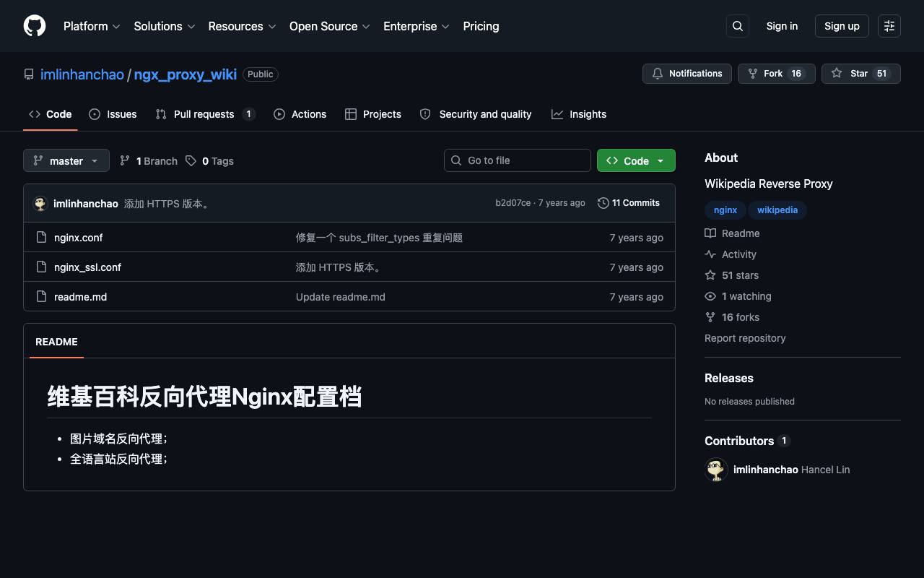Switch to the Insights tab

pos(579,114)
